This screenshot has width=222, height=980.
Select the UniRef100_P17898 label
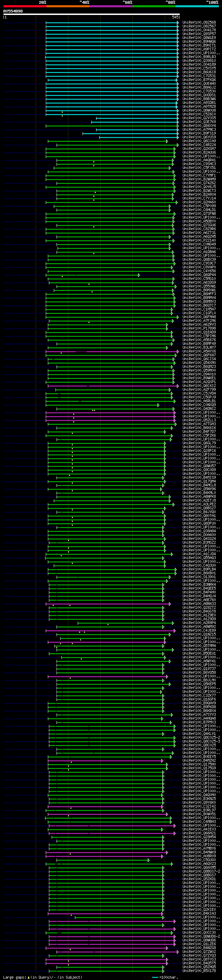click(x=199, y=328)
